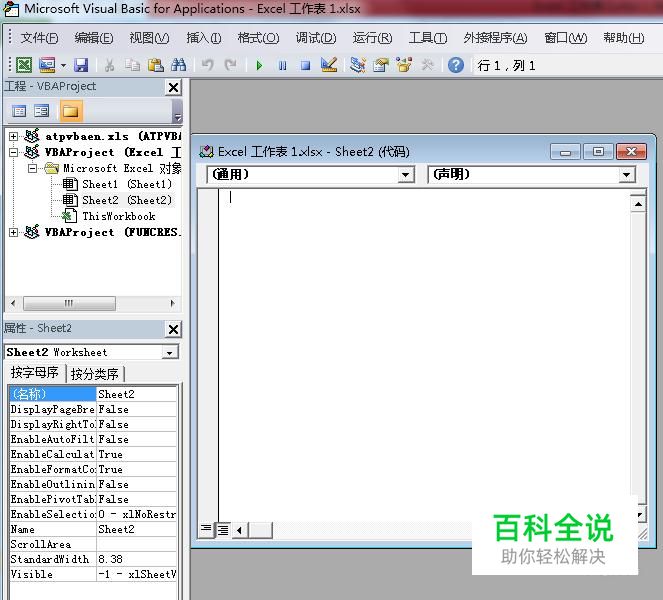Click the Redo icon
Viewport: 663px width, 600px height.
[x=231, y=65]
